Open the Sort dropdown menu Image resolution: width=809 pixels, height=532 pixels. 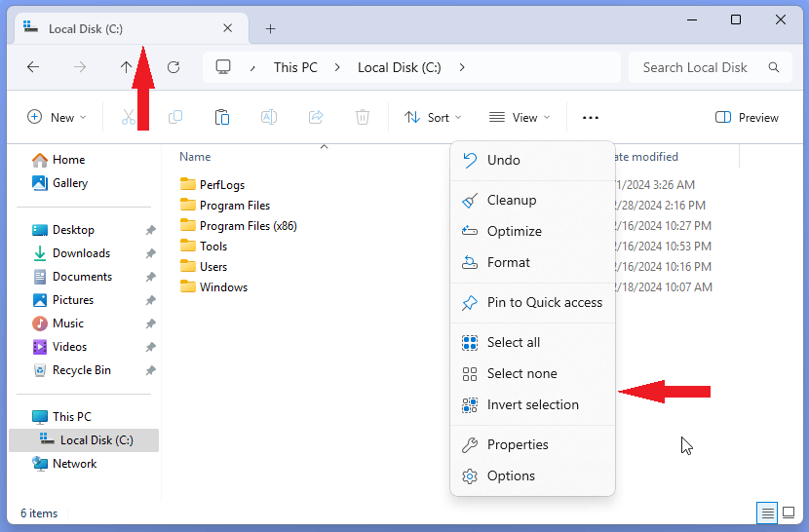433,118
